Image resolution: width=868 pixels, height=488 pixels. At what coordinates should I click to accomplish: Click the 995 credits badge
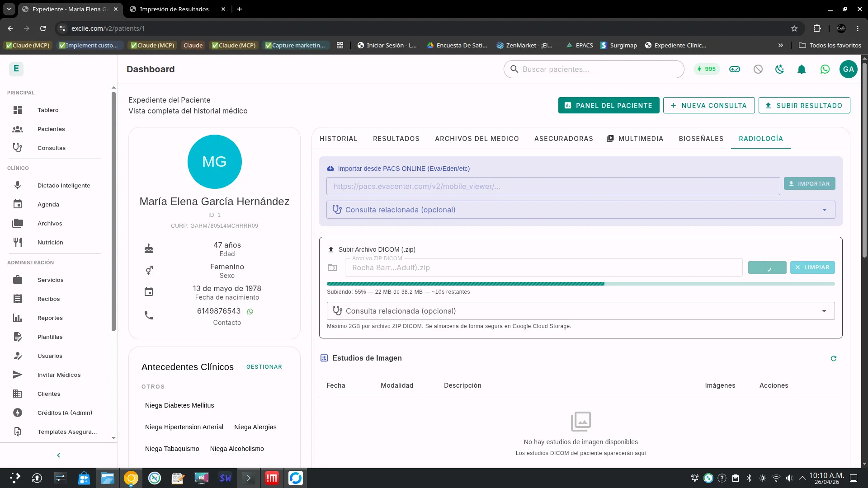click(x=707, y=69)
